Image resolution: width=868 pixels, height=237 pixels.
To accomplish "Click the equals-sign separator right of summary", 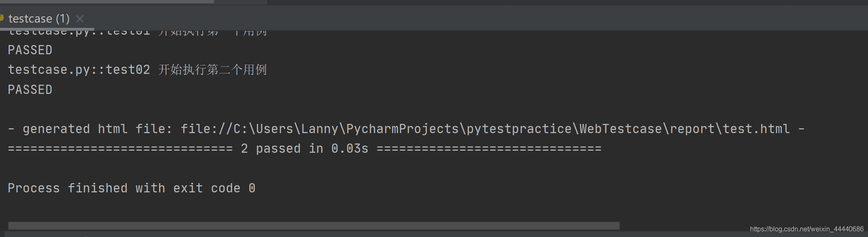I will coord(489,149).
